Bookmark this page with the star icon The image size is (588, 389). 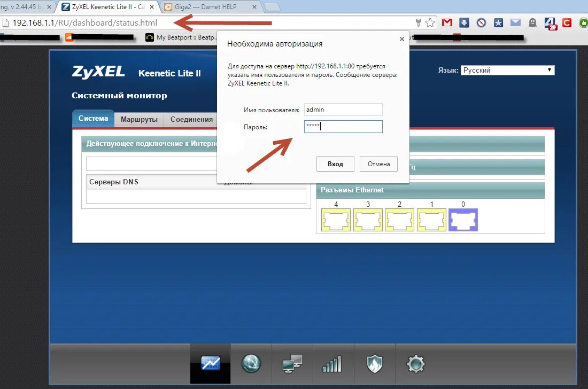coord(430,23)
